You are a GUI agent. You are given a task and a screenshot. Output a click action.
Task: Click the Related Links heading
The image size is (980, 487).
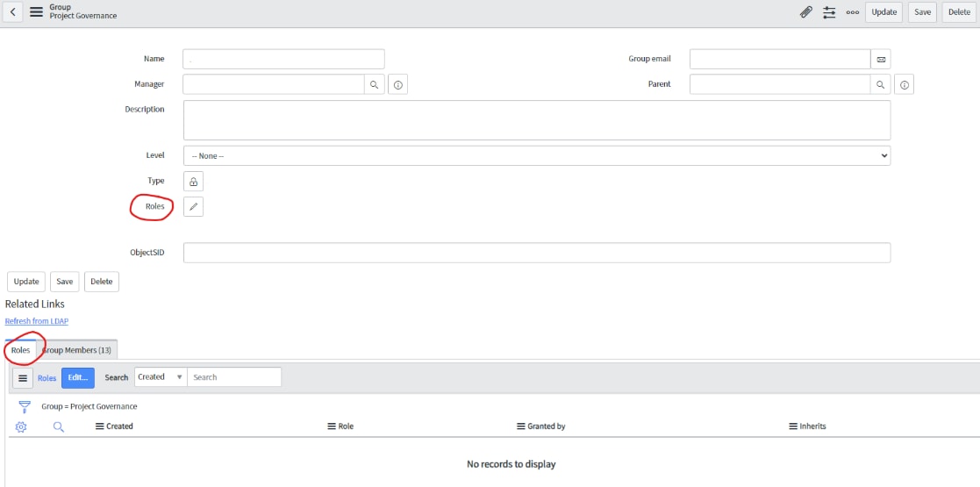35,304
